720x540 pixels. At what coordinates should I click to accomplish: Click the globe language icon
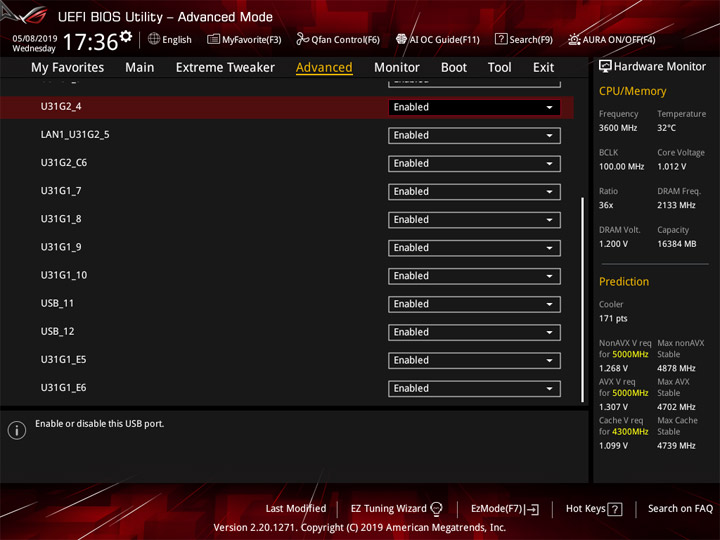pos(154,39)
